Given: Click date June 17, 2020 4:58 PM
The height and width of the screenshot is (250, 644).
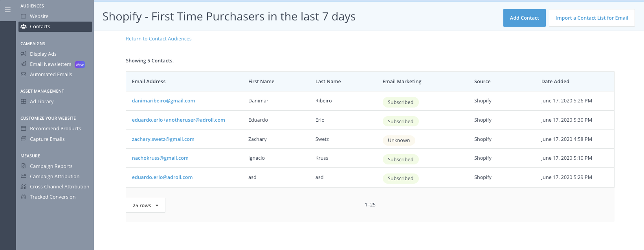Looking at the screenshot, I should click(x=567, y=139).
